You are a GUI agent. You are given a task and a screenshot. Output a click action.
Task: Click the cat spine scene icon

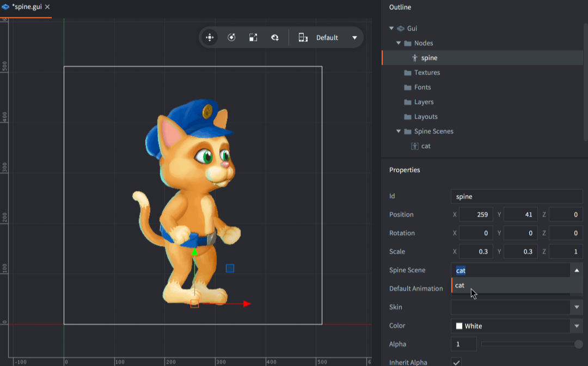coord(415,146)
